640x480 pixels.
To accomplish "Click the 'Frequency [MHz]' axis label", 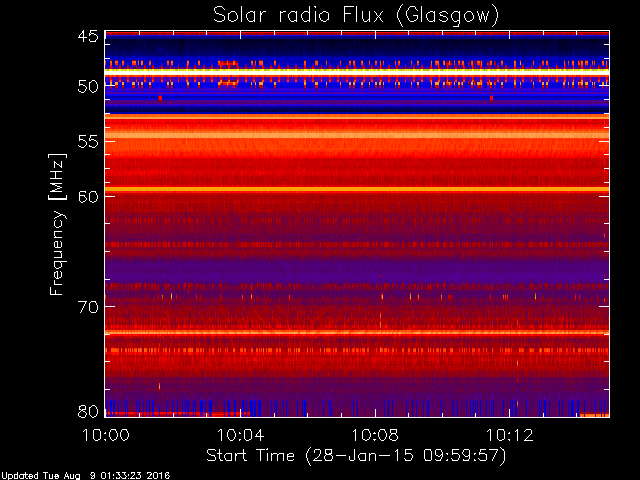I will pyautogui.click(x=57, y=224).
